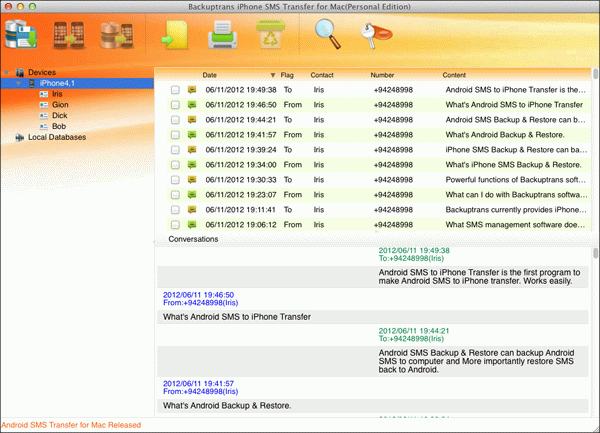Click the message icon of the 19:49:38 row
Viewport: 600px width, 433px height.
(x=192, y=90)
